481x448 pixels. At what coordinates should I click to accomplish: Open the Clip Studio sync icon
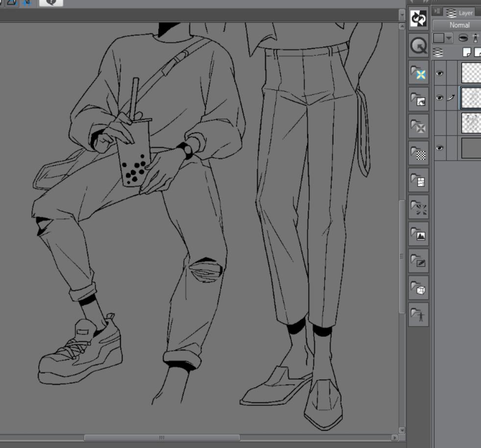pyautogui.click(x=418, y=19)
